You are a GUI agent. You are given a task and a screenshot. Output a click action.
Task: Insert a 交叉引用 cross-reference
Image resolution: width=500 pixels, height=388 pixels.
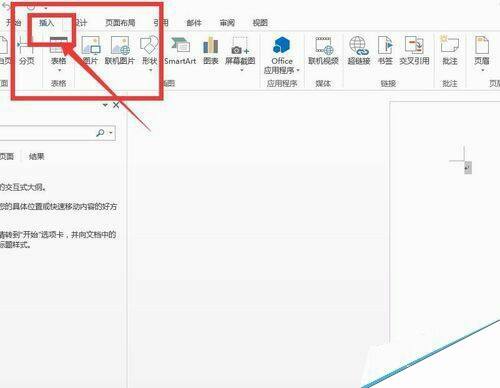point(414,51)
